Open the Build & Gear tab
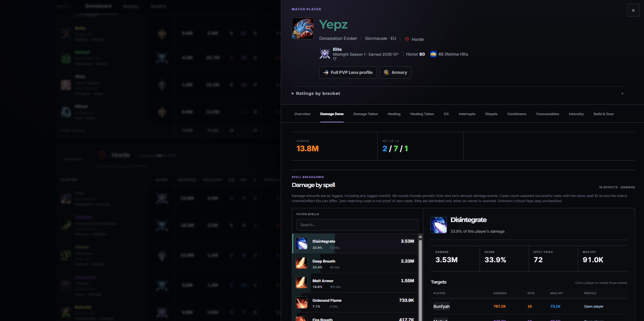The width and height of the screenshot is (644, 321). click(603, 114)
